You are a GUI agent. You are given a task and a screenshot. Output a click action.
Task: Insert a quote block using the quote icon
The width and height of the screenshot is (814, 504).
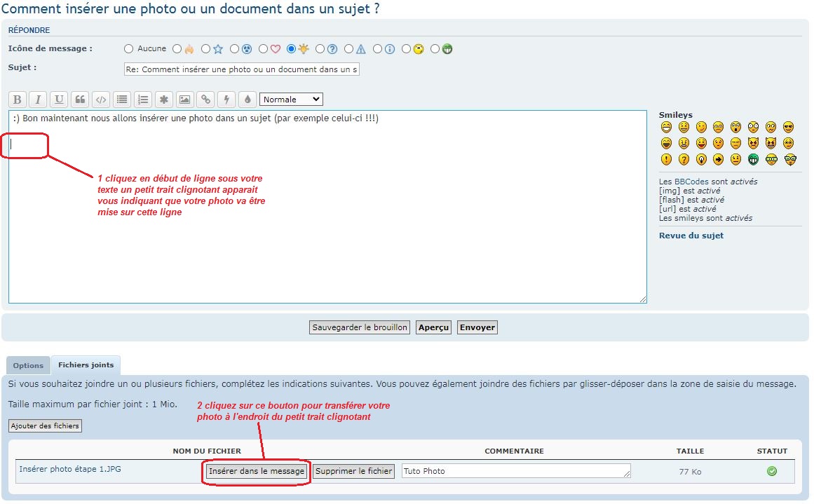coord(80,100)
